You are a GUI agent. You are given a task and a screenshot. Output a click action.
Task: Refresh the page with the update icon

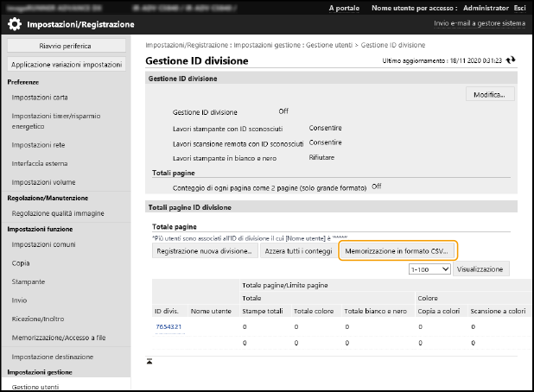(511, 60)
